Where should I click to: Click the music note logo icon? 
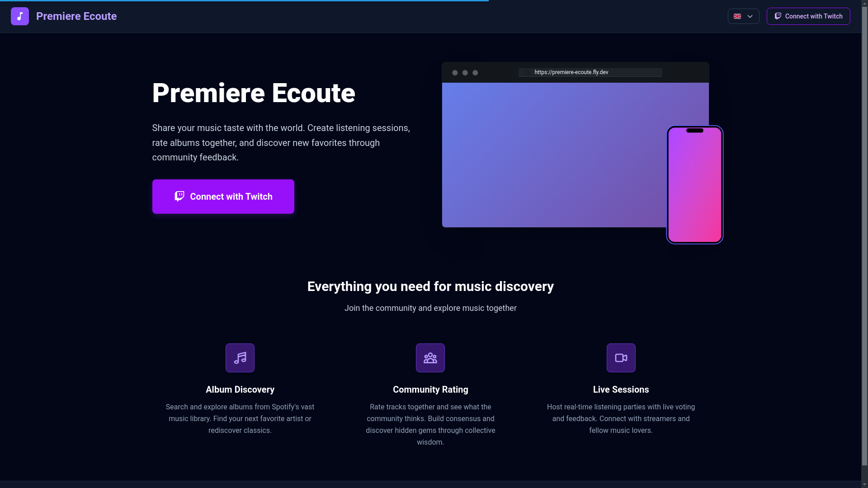click(x=20, y=16)
